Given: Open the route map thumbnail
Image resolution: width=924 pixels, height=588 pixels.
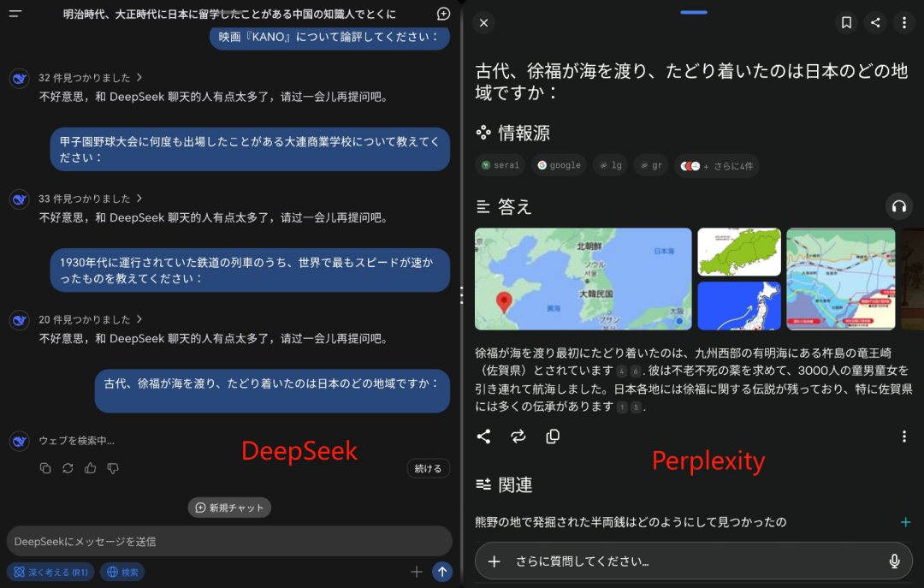Looking at the screenshot, I should click(x=840, y=279).
